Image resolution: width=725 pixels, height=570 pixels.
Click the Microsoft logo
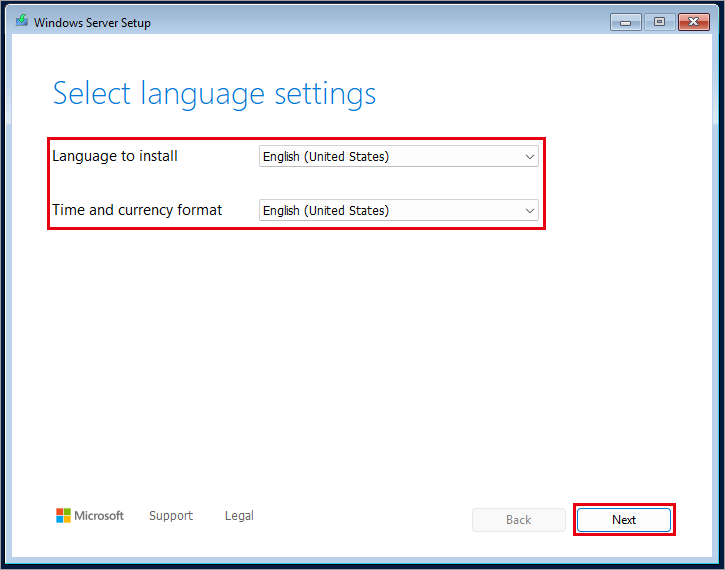point(90,515)
